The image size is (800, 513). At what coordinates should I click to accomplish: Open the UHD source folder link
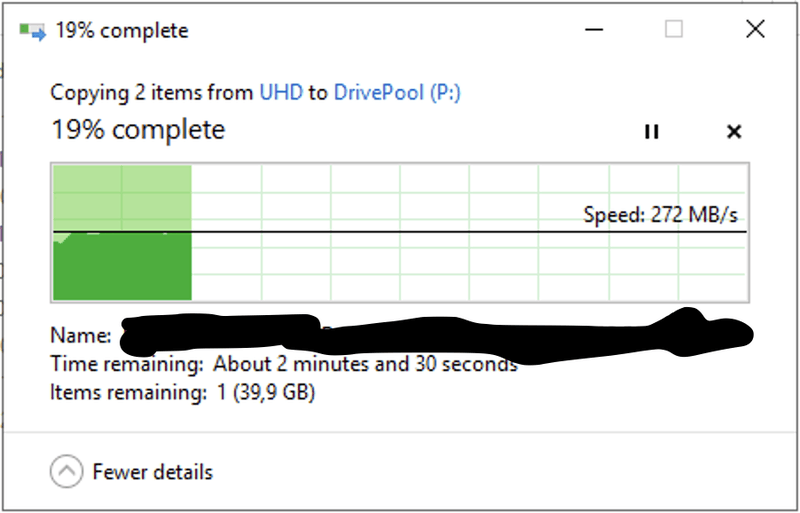tap(281, 93)
